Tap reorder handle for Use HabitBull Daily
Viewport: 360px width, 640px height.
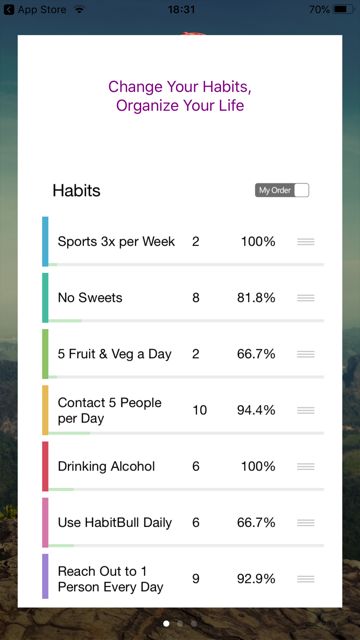(306, 522)
